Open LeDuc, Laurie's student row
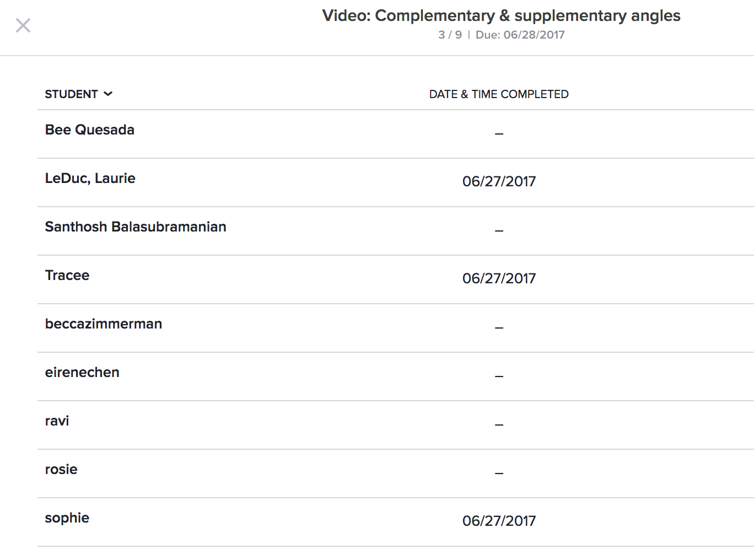Image resolution: width=754 pixels, height=560 pixels. 90,179
